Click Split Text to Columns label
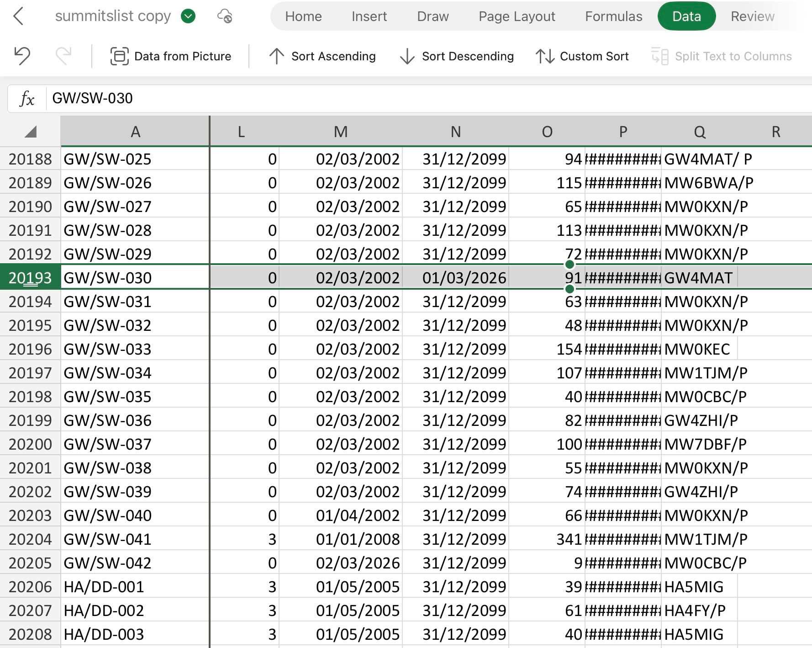Screen dimensions: 812x648 click(733, 56)
